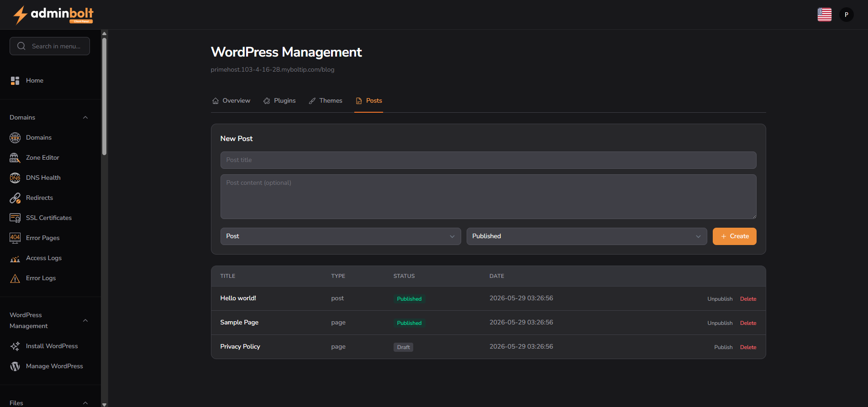Switch to the Overview tab
Viewport: 868px width, 407px height.
point(231,101)
